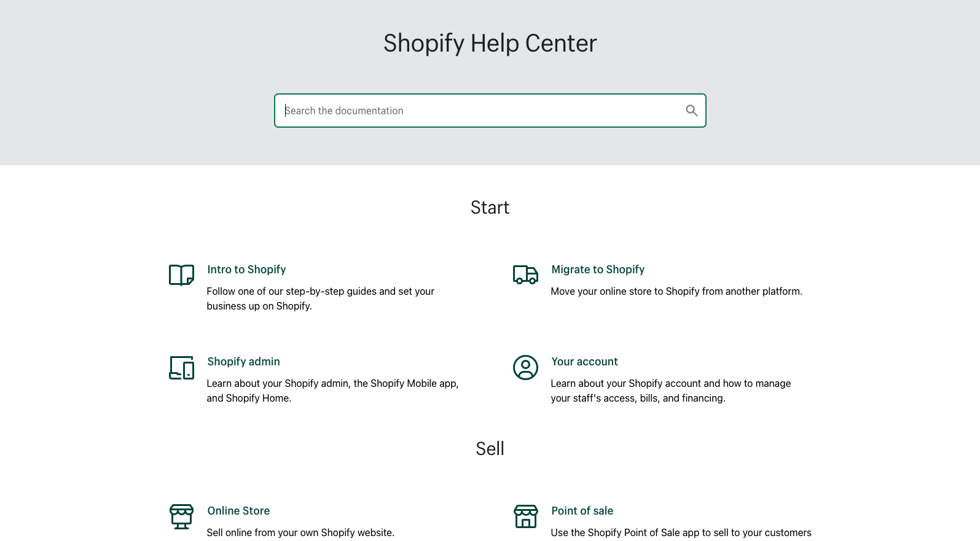Click the step-by-step guides description text

[x=320, y=298]
